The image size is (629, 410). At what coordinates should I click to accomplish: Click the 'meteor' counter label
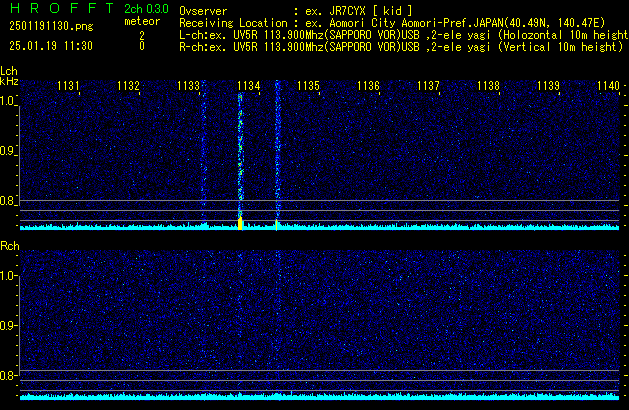tap(142, 21)
